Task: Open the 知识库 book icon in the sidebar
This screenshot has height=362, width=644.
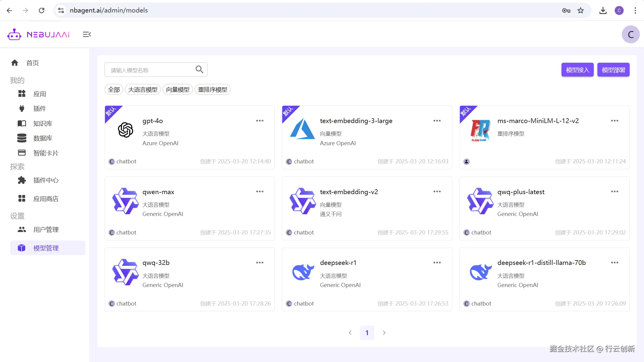Action: [x=22, y=123]
